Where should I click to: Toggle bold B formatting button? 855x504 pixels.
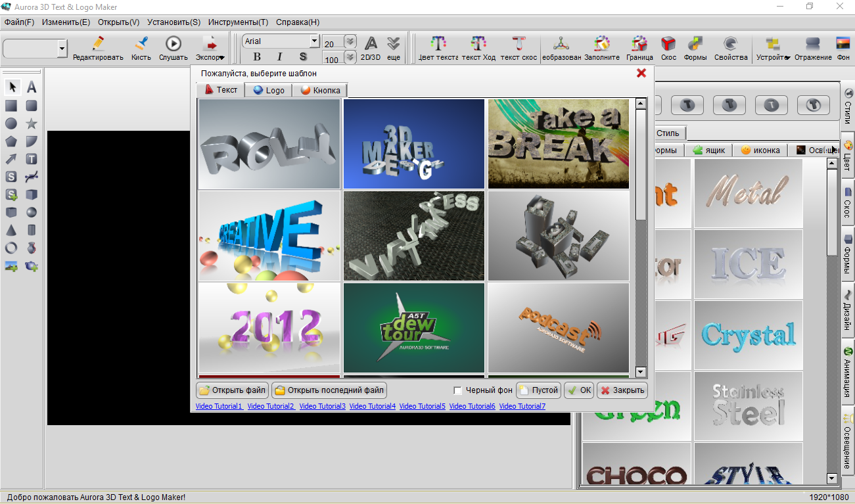[x=257, y=57]
